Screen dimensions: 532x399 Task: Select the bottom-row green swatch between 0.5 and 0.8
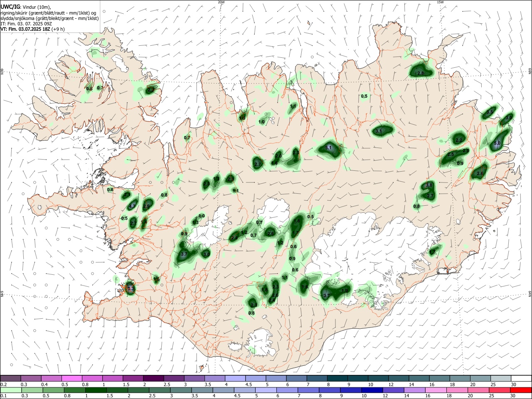(x=53, y=390)
